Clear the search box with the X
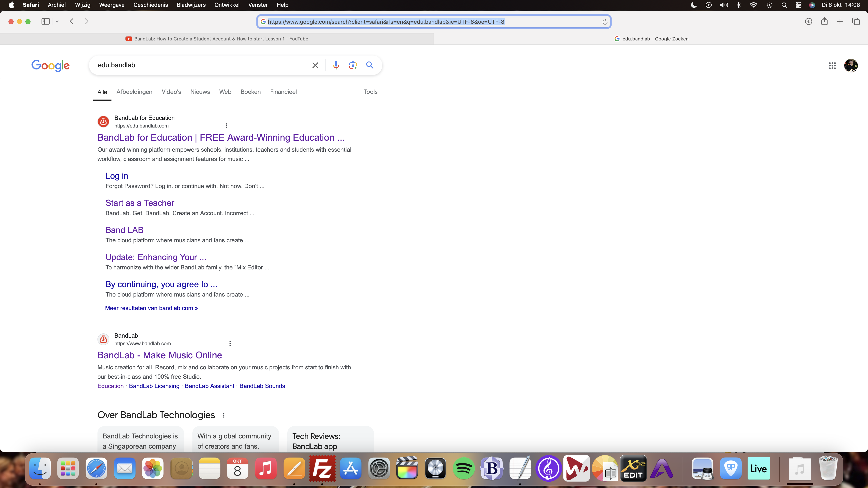868x488 pixels. pos(315,65)
